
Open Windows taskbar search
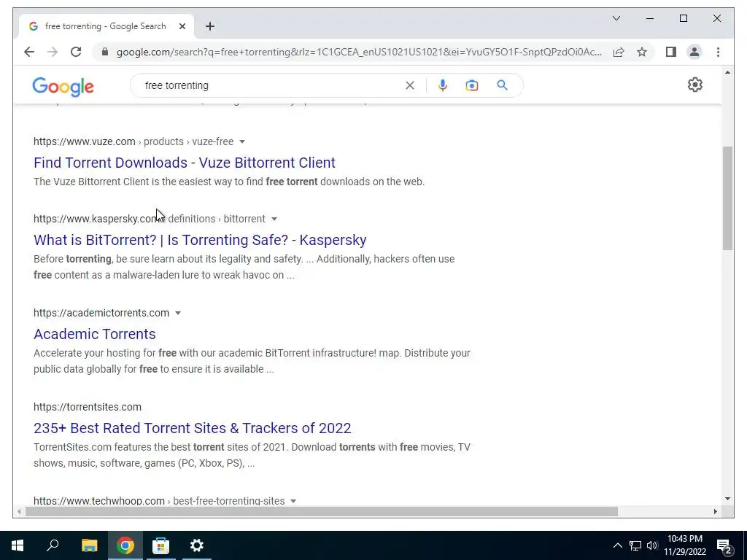click(53, 545)
